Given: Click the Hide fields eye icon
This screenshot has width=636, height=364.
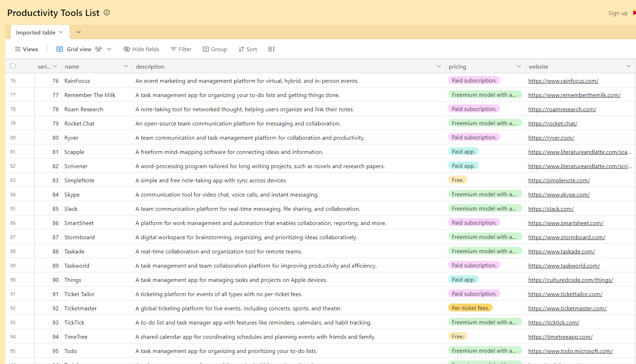Looking at the screenshot, I should point(127,49).
